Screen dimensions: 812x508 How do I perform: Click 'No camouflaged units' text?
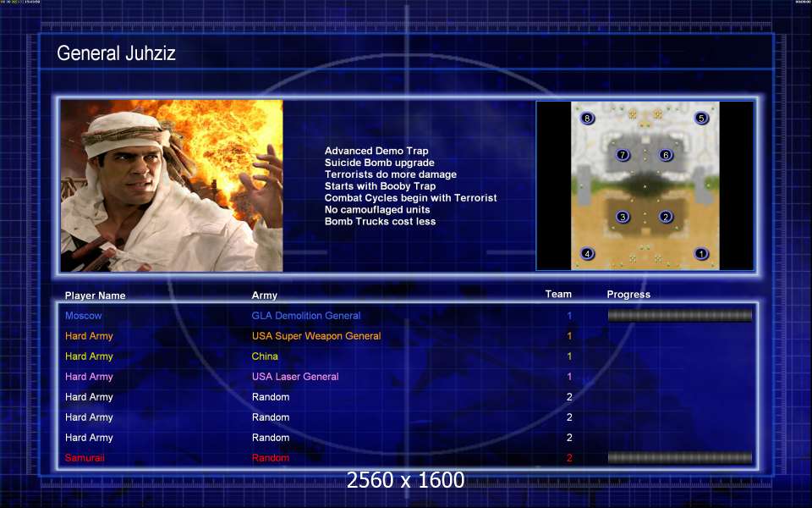click(377, 209)
